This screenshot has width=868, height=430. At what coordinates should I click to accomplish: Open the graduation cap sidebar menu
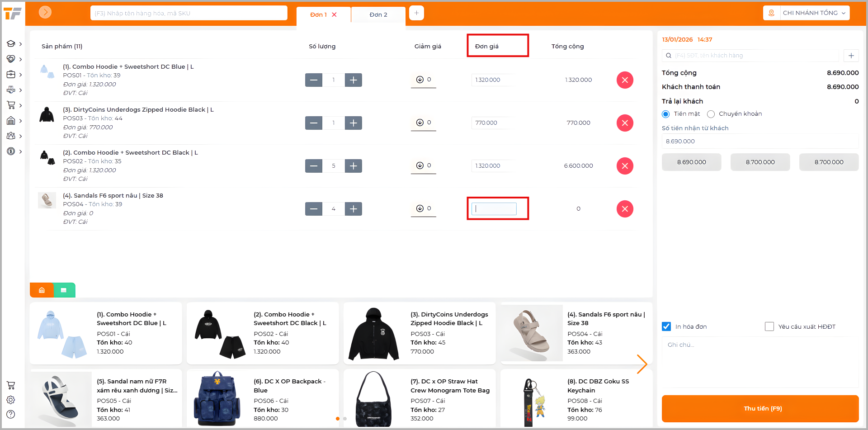pos(11,44)
